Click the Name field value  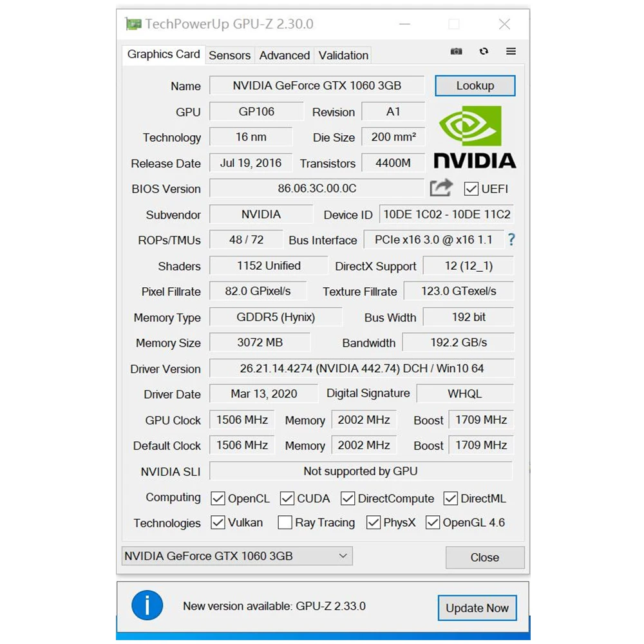[317, 86]
